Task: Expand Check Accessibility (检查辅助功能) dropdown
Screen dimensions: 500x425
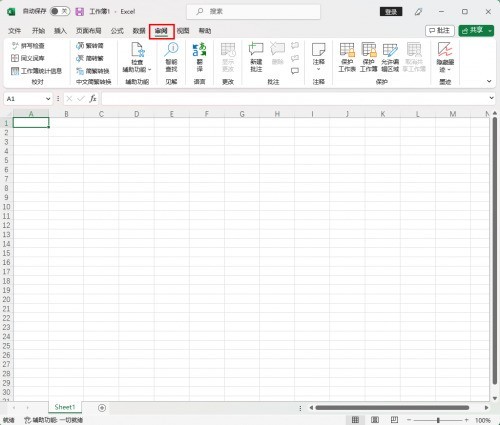Action: [137, 57]
